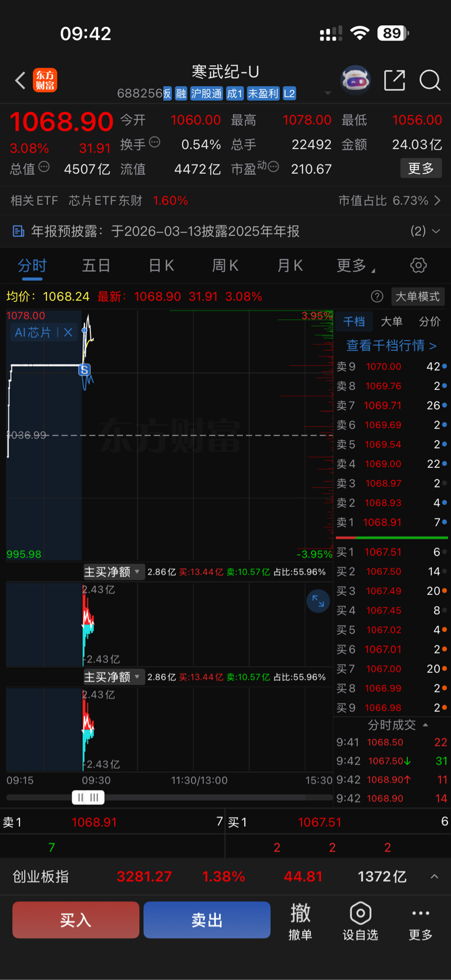Tap the L2 badge
451x980 pixels.
[289, 93]
